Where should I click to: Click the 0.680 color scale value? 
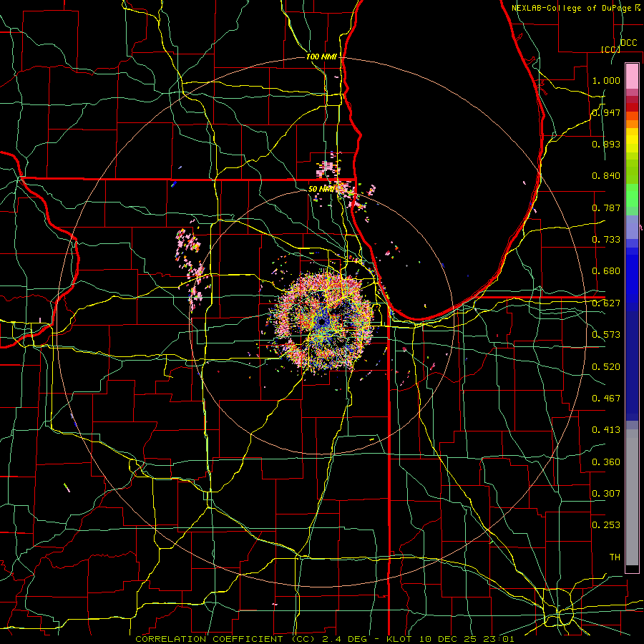[x=606, y=271]
